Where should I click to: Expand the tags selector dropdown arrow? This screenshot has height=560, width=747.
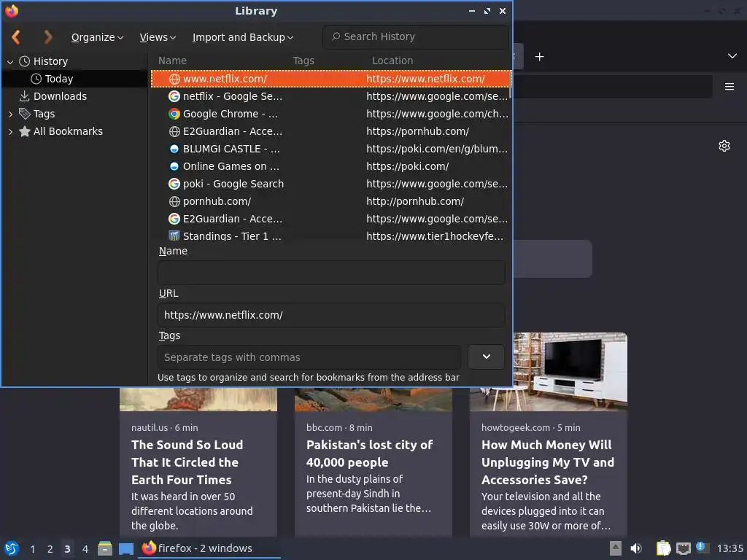click(486, 357)
